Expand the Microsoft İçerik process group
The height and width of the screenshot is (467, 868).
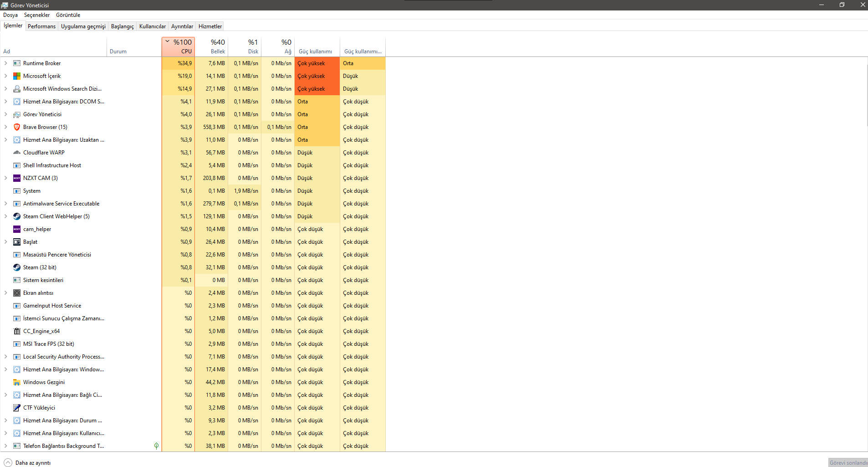pos(5,76)
